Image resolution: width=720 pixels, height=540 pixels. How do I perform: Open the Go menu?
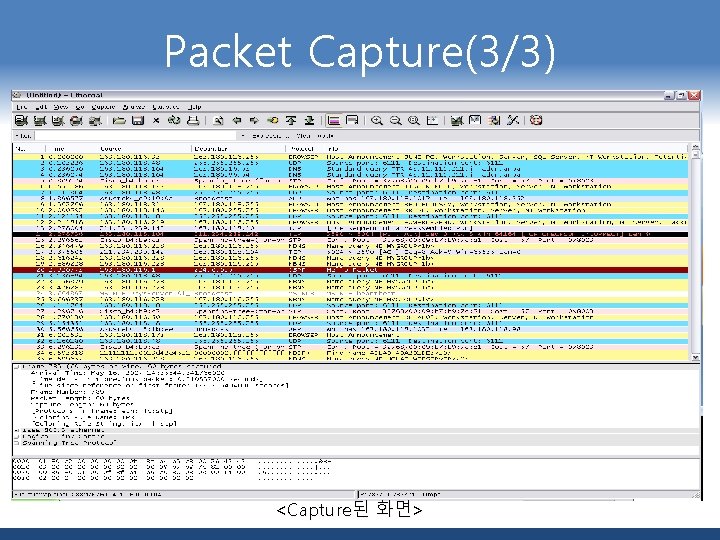80,107
